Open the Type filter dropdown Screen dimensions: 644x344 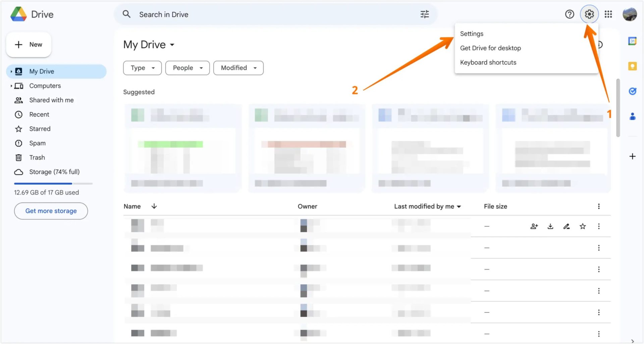142,68
